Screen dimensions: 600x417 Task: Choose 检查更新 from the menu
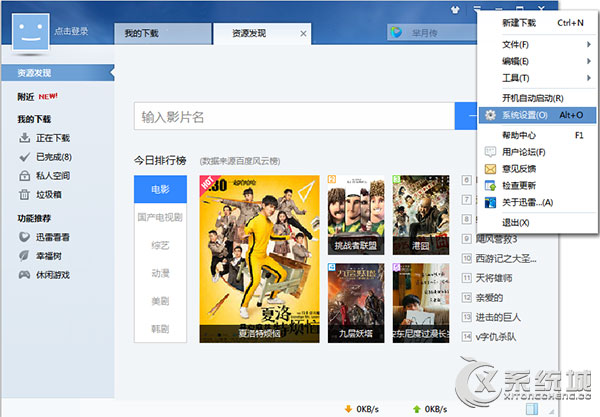[537, 186]
